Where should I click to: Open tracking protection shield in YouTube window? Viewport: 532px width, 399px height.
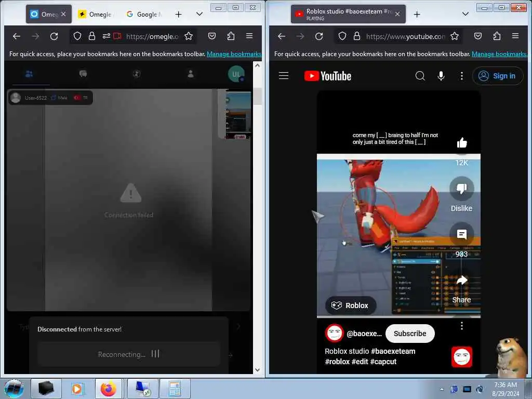[342, 36]
